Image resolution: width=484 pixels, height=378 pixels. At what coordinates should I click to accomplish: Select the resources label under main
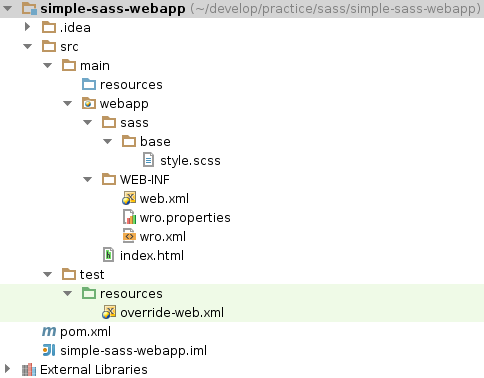131,85
